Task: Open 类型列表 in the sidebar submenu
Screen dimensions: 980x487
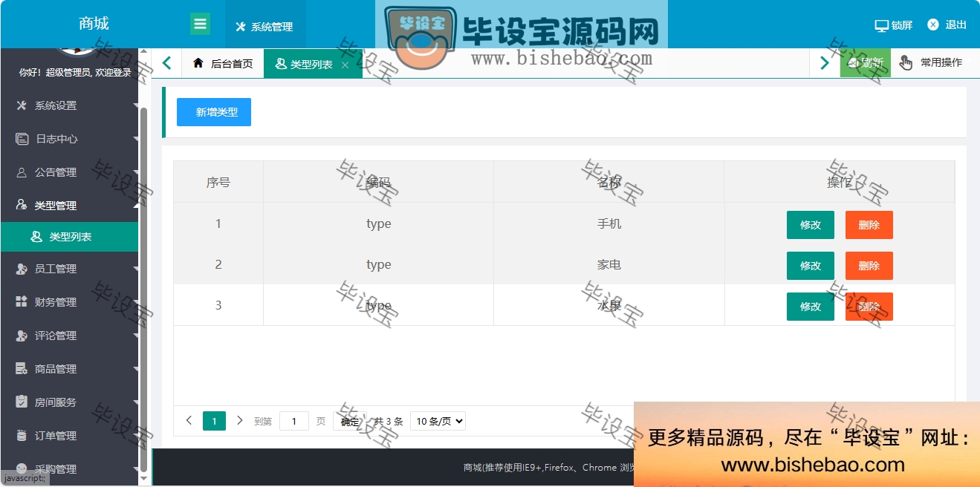Action: click(69, 237)
